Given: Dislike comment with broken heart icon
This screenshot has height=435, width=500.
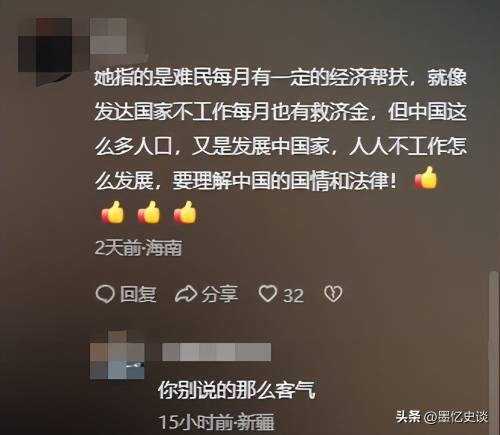Looking at the screenshot, I should coord(333,294).
